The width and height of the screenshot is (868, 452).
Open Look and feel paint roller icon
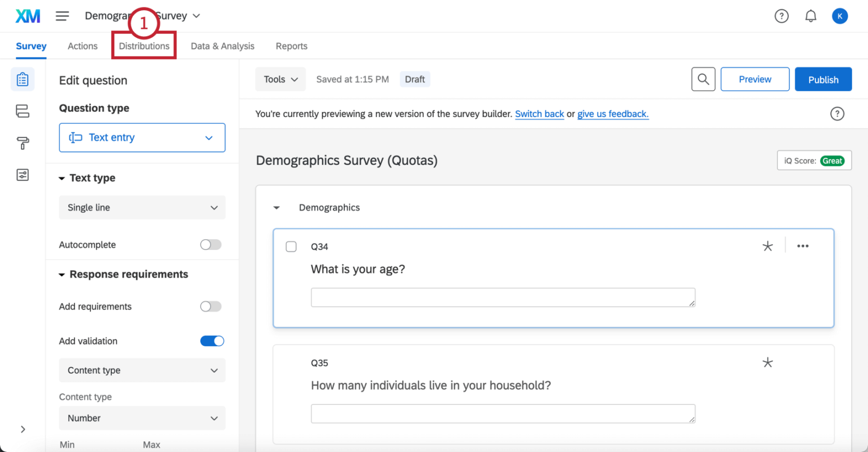pos(23,143)
